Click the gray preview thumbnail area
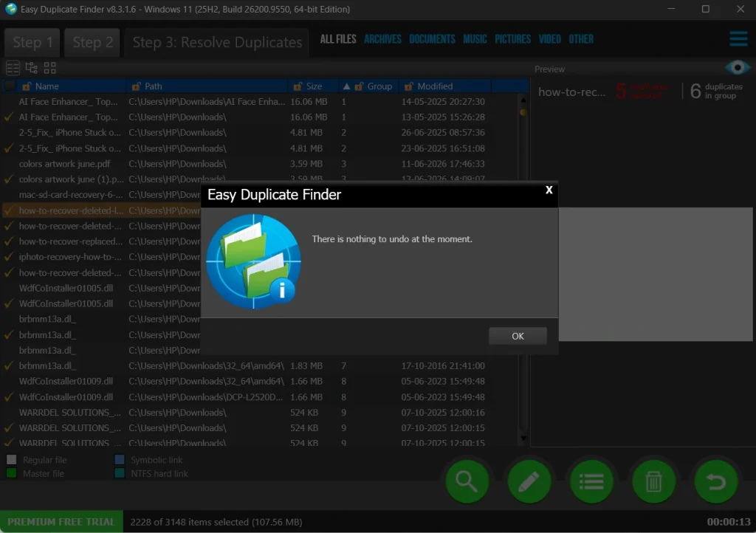The height and width of the screenshot is (533, 756). 656,274
